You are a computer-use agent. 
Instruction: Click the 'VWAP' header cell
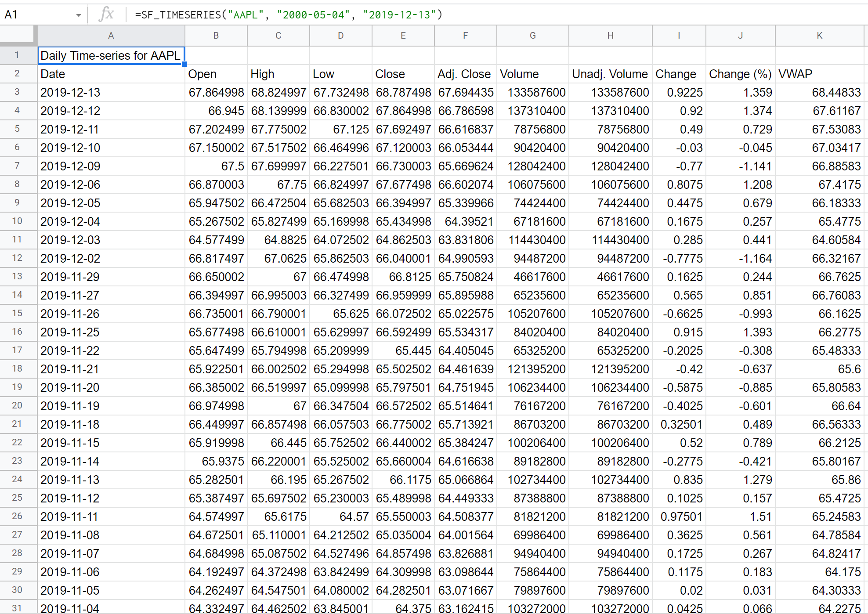pos(820,74)
